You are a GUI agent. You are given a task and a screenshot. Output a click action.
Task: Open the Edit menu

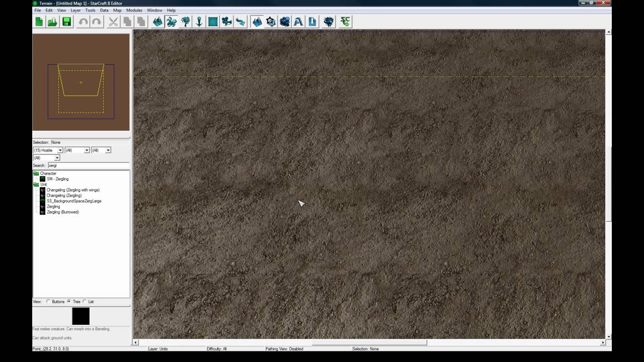(x=49, y=10)
